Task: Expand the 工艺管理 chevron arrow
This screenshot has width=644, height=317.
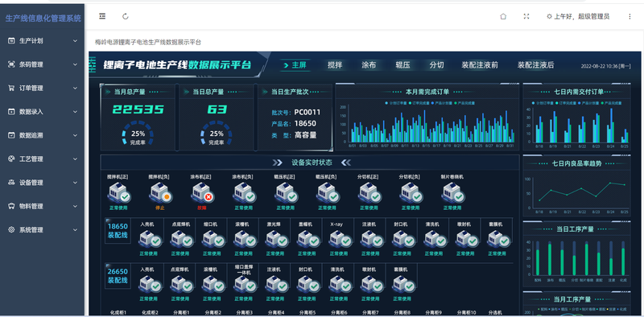Action: (x=75, y=159)
